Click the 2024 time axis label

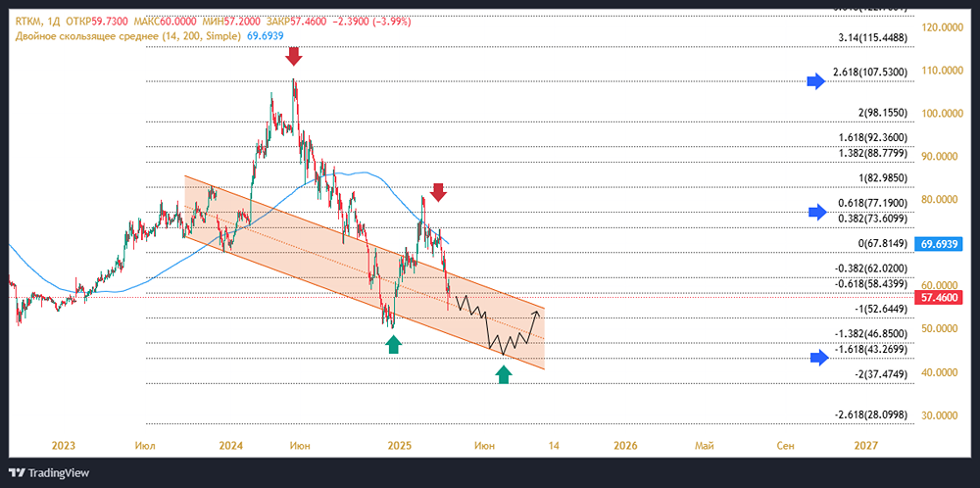pos(231,446)
